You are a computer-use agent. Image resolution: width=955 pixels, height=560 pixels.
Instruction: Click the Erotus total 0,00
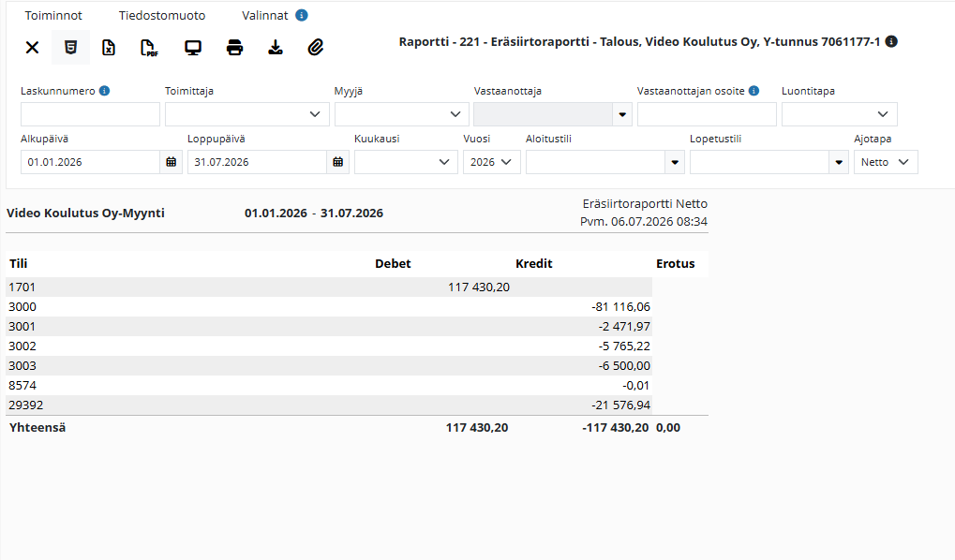(x=668, y=427)
